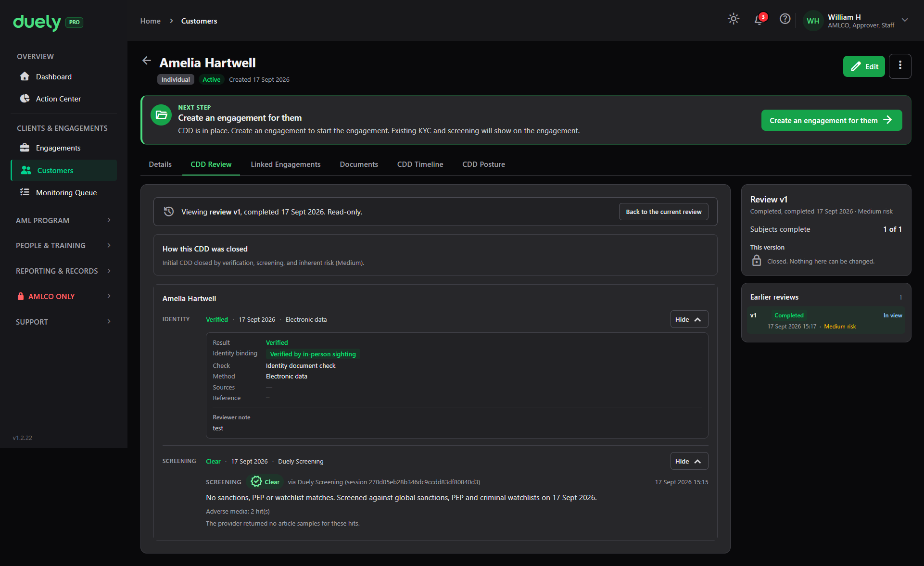Click the Created 17 Sept 2026 text
This screenshot has width=924, height=566.
coord(259,80)
